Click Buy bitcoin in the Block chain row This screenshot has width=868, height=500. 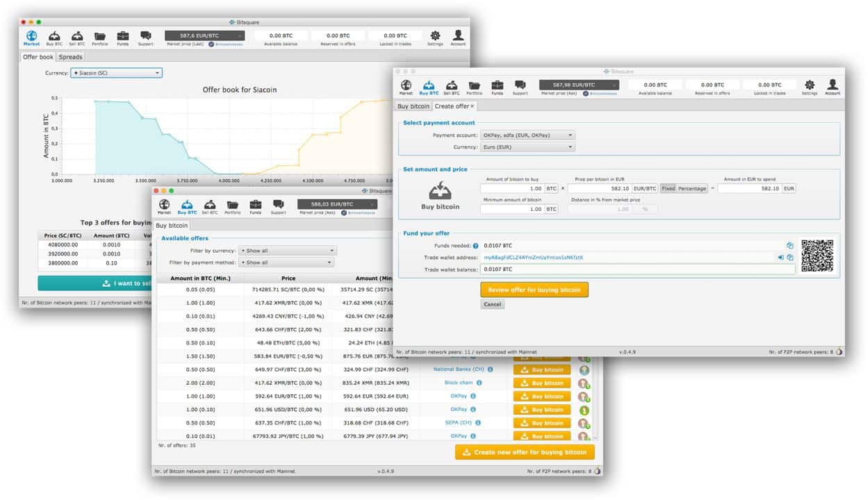(541, 383)
